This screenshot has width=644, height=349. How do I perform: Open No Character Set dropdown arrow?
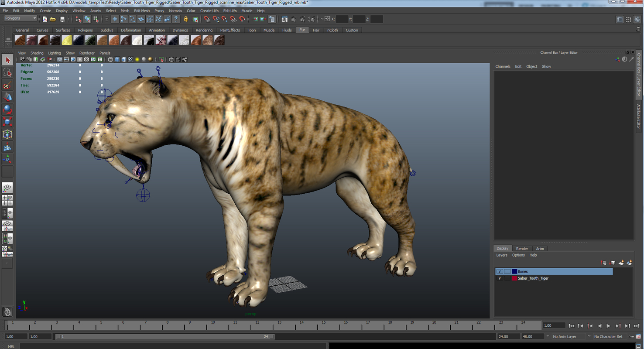(589, 337)
